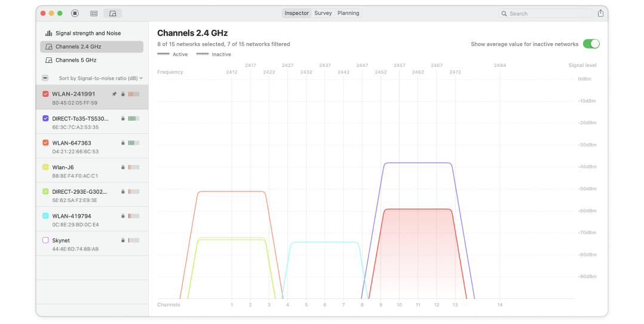Click the share icon in the title bar
644x324 pixels.
click(600, 13)
